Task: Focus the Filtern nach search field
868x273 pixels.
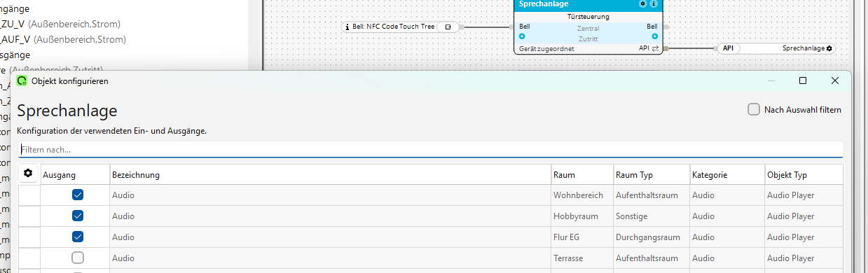Action: click(430, 149)
